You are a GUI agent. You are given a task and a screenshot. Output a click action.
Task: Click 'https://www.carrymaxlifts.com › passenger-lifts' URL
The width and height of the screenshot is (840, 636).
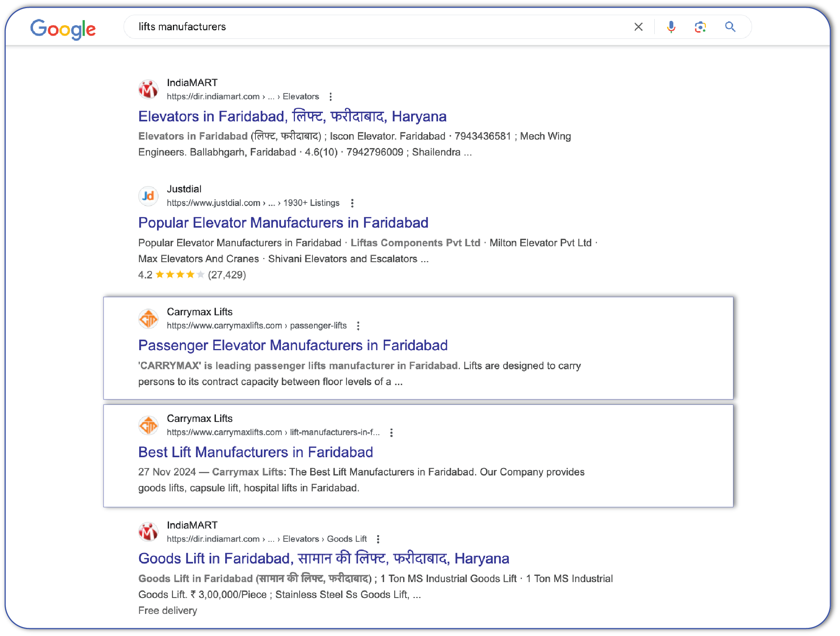point(257,326)
